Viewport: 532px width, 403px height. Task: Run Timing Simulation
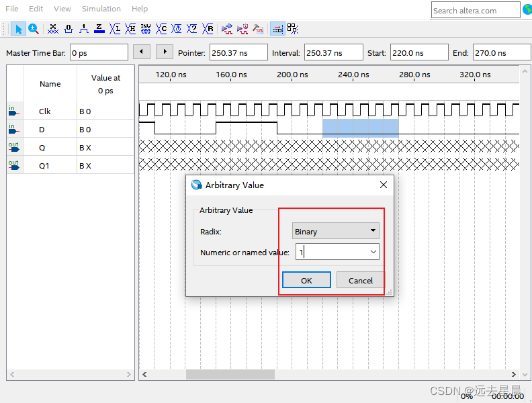242,29
